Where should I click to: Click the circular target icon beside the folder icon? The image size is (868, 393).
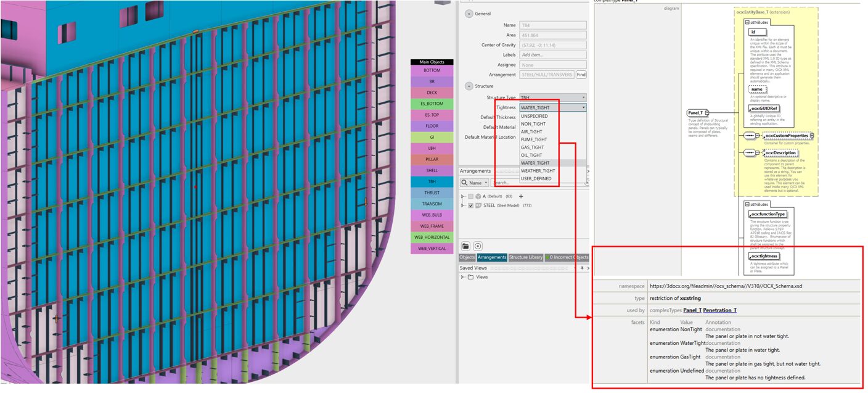point(478,246)
